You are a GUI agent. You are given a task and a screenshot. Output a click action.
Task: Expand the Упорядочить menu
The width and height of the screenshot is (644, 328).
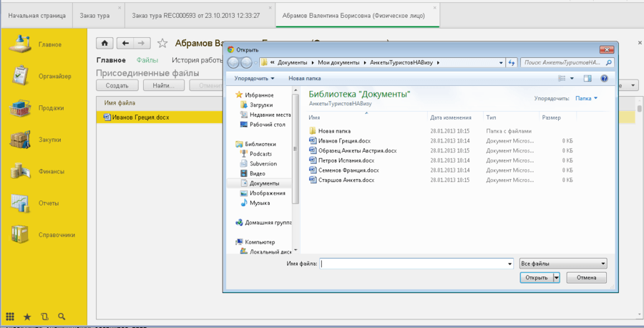[254, 78]
